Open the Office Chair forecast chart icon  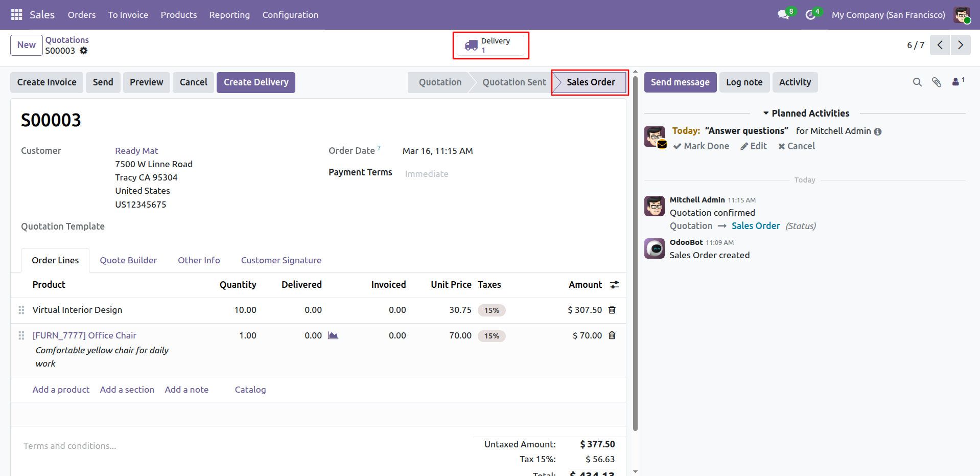(333, 336)
